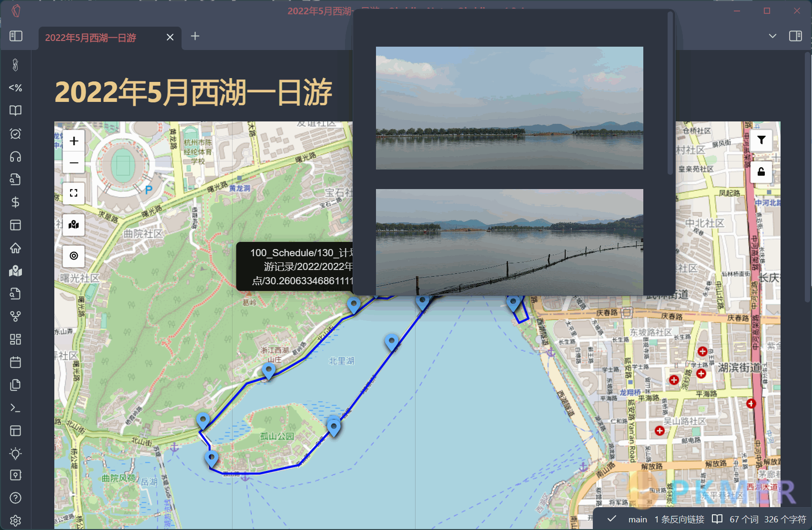This screenshot has width=812, height=530.
Task: Click the dollar sign ribbon icon
Action: pyautogui.click(x=15, y=202)
